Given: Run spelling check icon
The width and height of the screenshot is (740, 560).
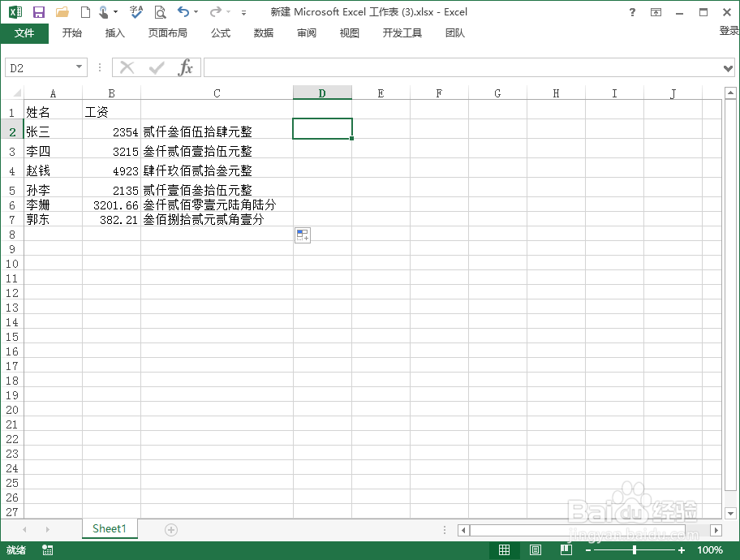Looking at the screenshot, I should click(x=136, y=12).
